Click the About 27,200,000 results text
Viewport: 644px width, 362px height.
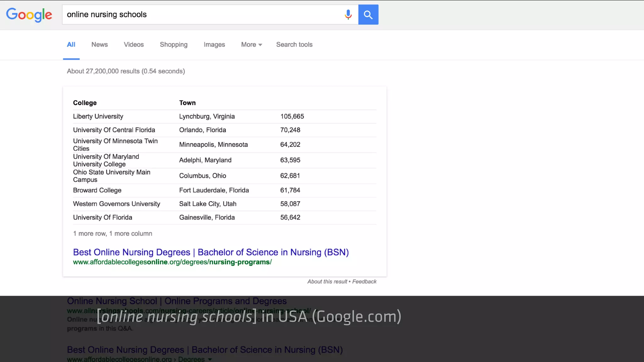[x=126, y=71]
